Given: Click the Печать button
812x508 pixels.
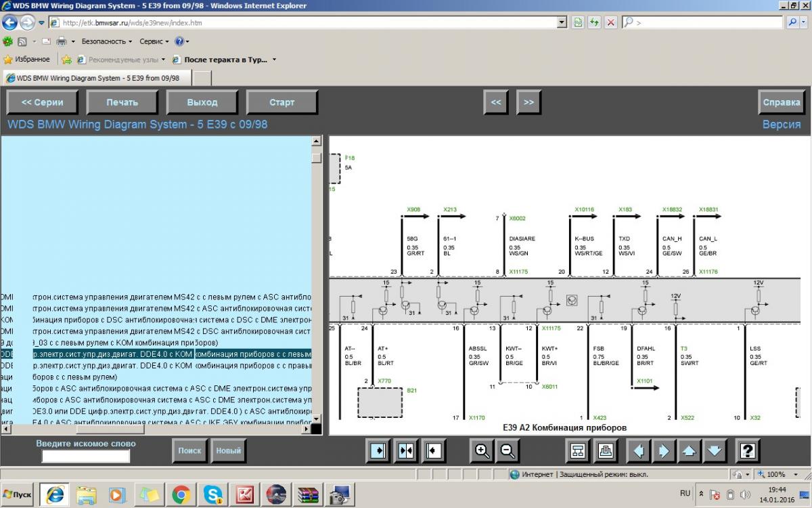Looking at the screenshot, I should (122, 102).
